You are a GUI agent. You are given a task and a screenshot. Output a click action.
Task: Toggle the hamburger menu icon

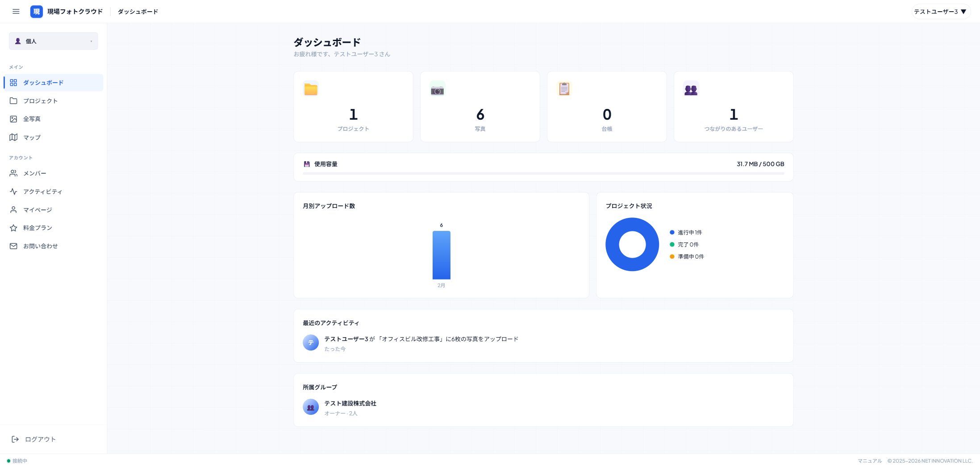tap(16, 12)
